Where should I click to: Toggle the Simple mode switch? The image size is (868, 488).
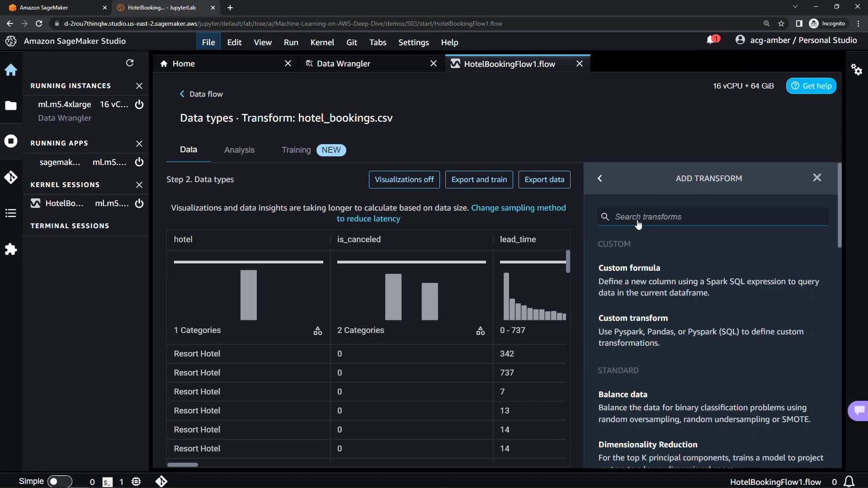[x=60, y=481]
